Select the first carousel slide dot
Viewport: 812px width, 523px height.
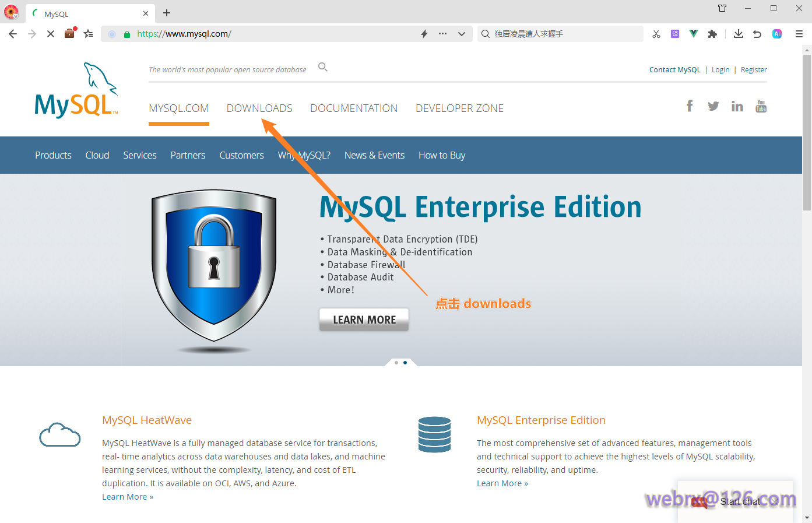click(396, 363)
